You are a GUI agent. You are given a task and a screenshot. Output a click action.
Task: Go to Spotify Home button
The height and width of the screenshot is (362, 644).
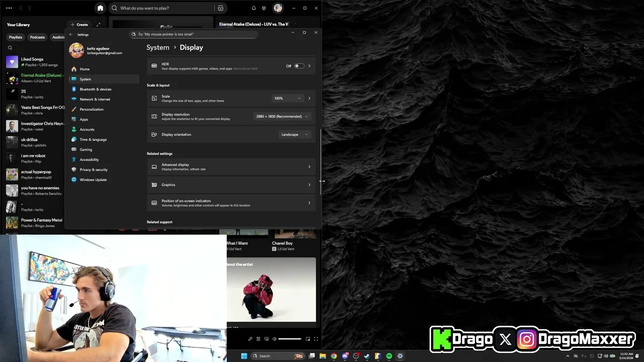[100, 8]
